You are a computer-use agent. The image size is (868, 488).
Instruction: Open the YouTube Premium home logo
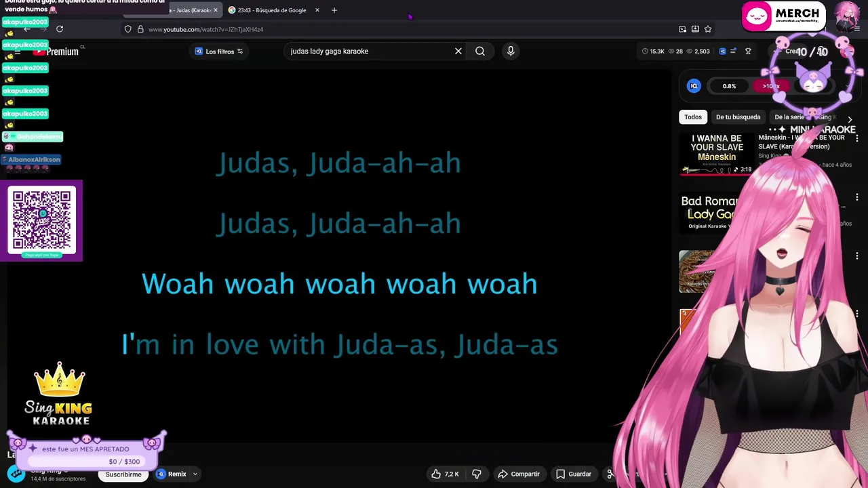58,52
